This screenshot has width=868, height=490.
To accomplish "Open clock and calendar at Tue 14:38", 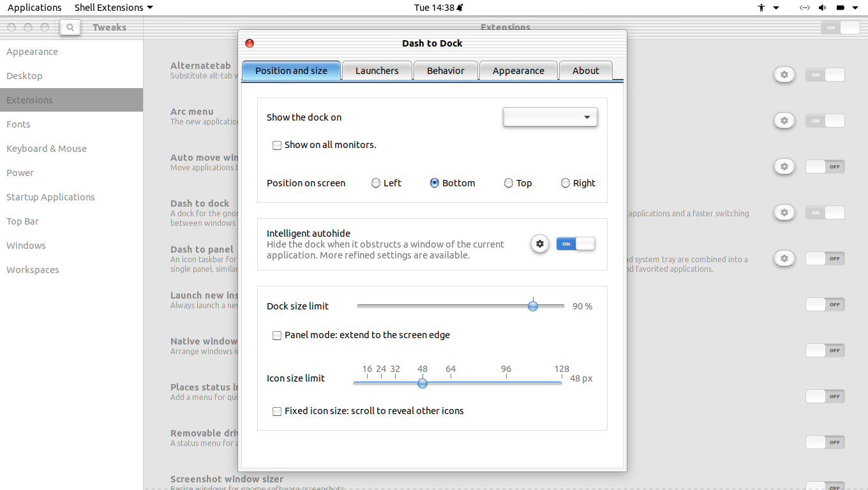I will (438, 8).
